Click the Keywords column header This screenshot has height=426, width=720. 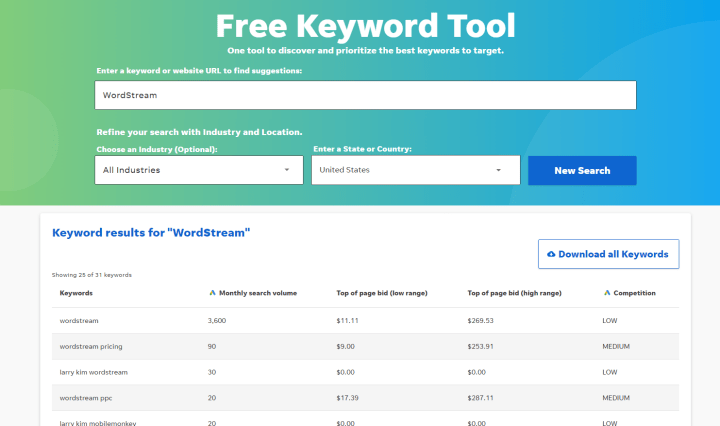pos(76,293)
